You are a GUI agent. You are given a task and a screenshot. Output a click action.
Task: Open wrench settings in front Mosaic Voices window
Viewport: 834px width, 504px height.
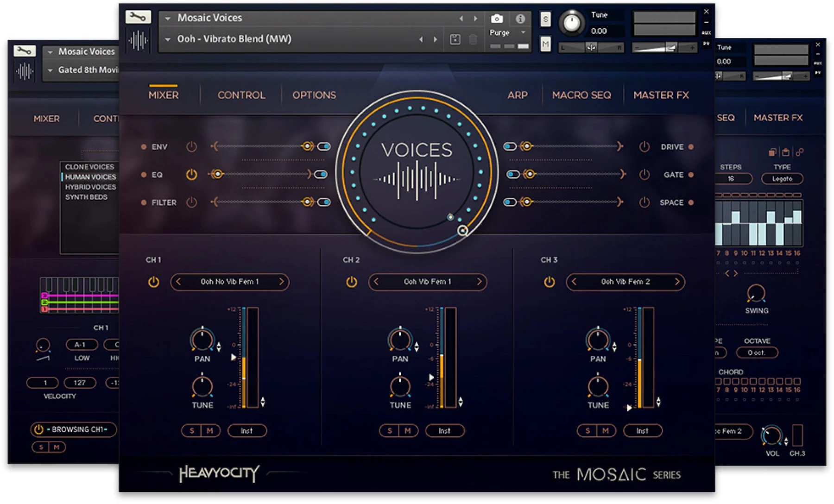tap(138, 17)
